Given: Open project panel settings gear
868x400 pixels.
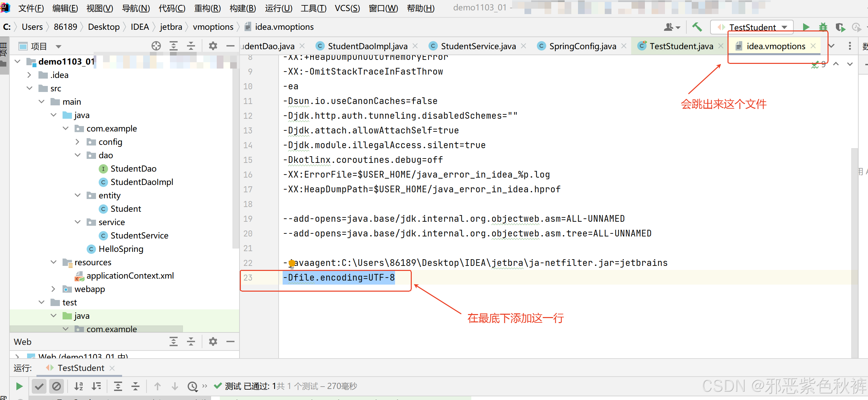Looking at the screenshot, I should (213, 46).
